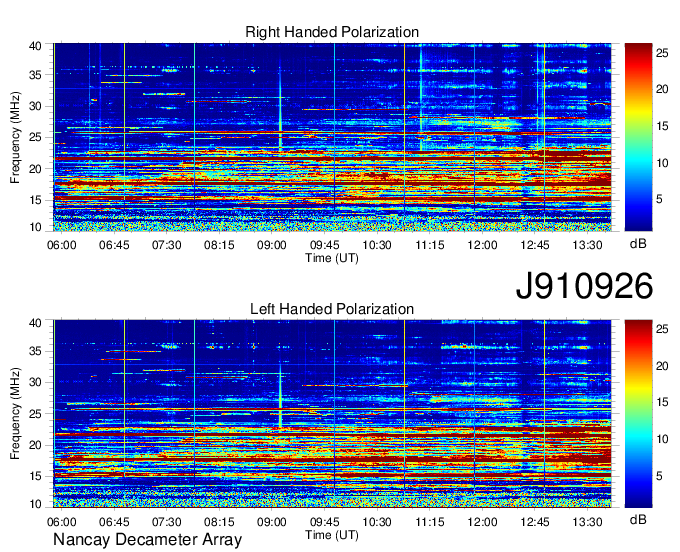Click the "10" frequency tick on Right Handed plot

pyautogui.click(x=35, y=227)
